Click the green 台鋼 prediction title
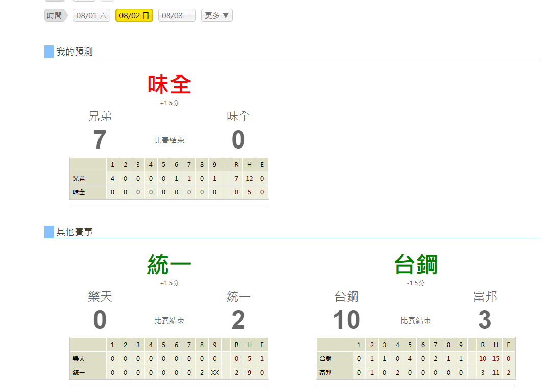The image size is (542, 392). pyautogui.click(x=416, y=264)
